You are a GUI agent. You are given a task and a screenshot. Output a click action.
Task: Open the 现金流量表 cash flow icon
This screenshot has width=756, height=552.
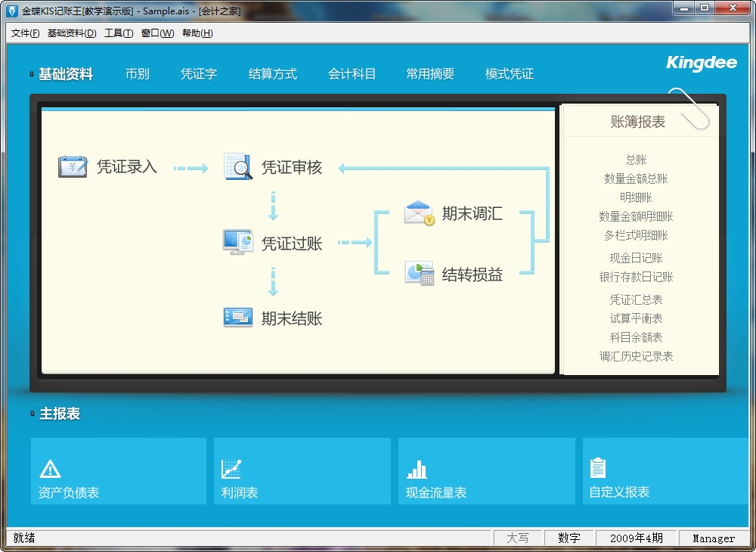(x=486, y=470)
